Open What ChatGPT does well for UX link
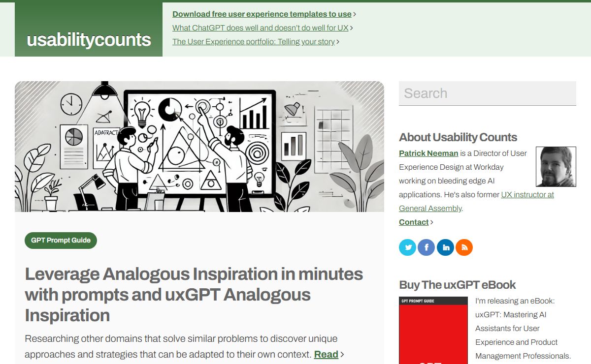Image resolution: width=591 pixels, height=364 pixels. 261,28
